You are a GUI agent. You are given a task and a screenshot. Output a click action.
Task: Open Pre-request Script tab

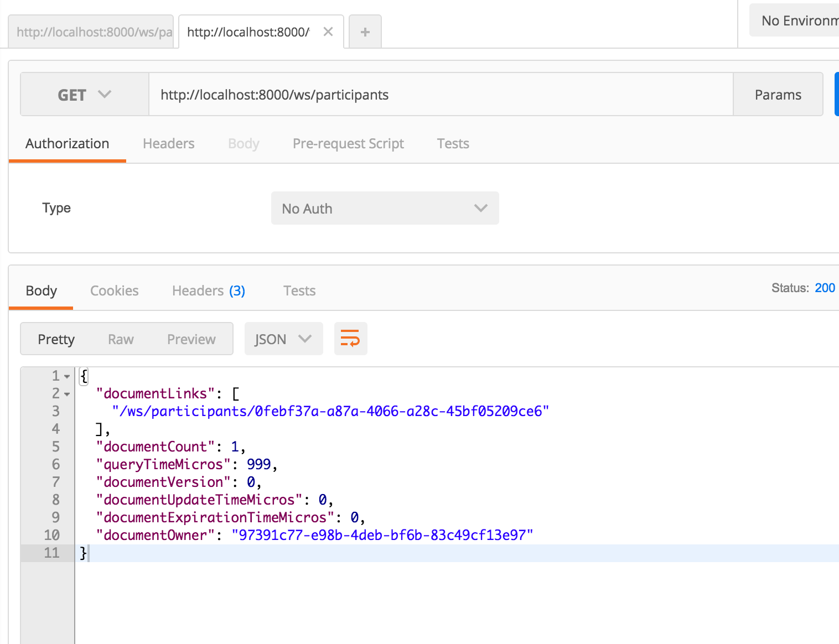[348, 143]
